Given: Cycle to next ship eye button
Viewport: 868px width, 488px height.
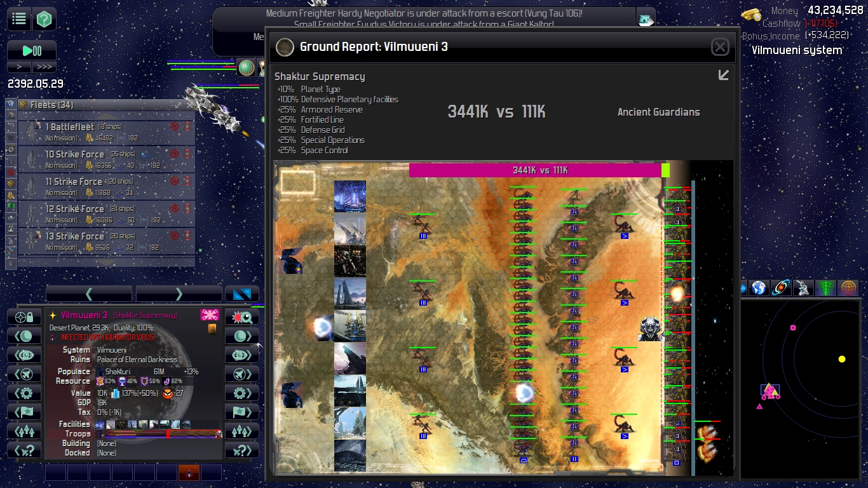Looking at the screenshot, I should point(242,355).
